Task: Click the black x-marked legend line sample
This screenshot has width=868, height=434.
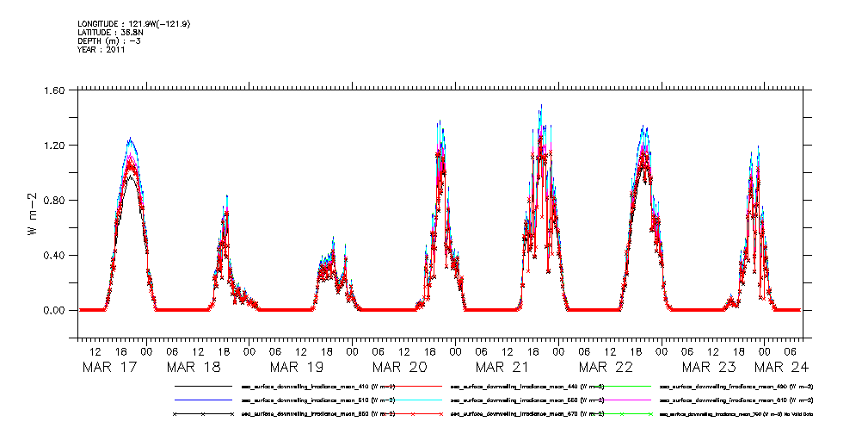Action: click(203, 414)
